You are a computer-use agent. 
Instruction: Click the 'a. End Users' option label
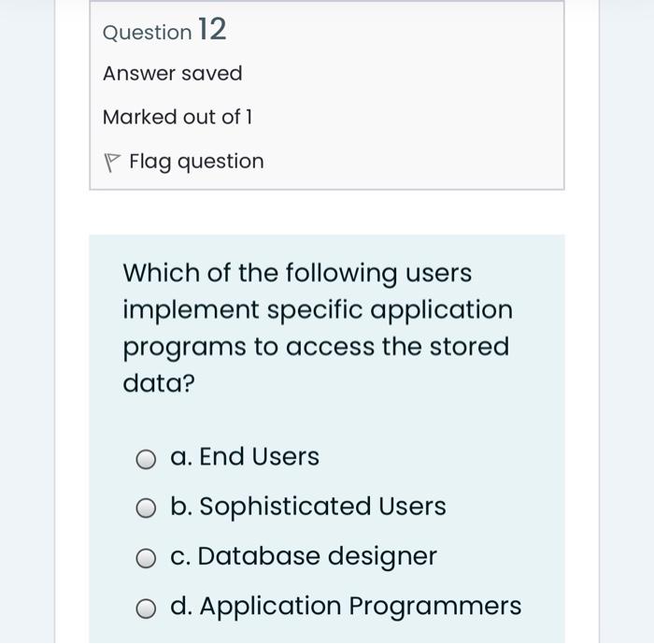click(x=245, y=457)
